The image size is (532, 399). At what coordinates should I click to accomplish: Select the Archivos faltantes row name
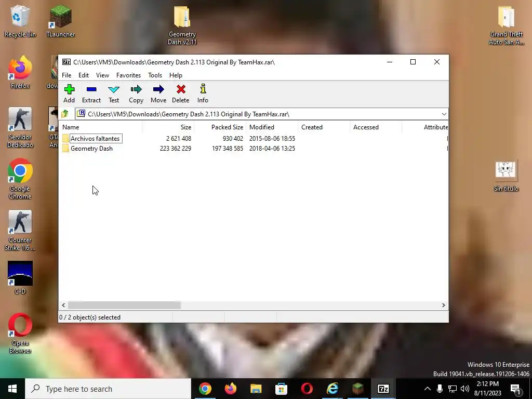point(95,138)
